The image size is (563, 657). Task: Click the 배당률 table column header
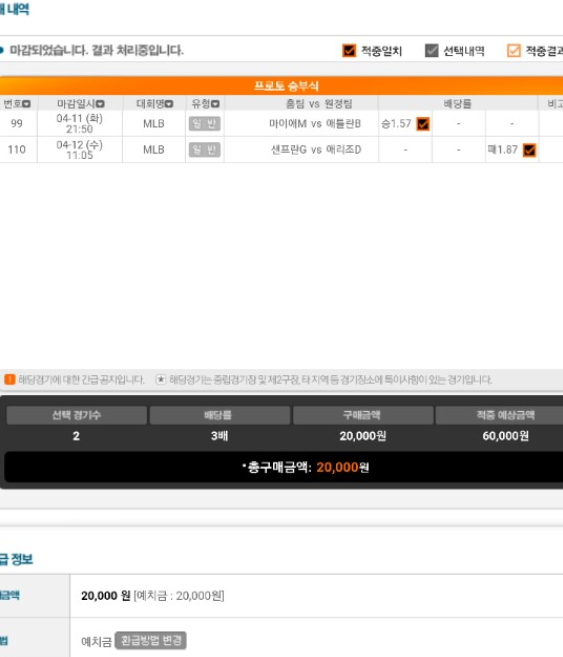[x=458, y=103]
